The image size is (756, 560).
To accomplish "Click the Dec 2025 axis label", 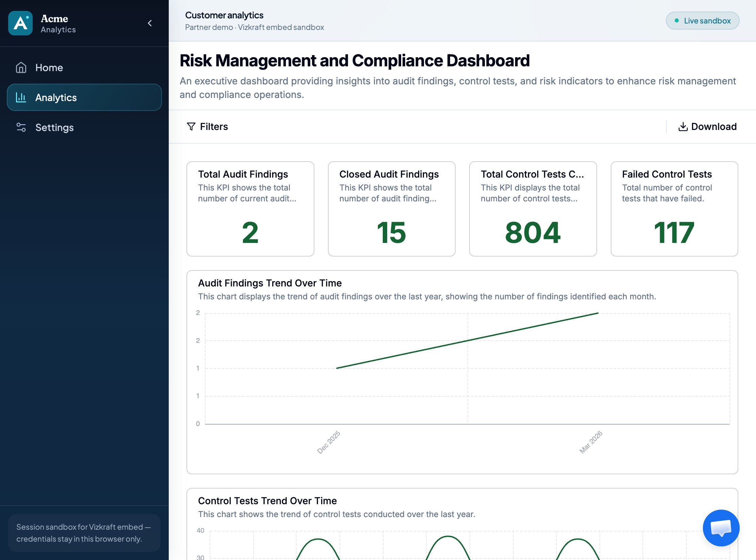I will click(x=329, y=442).
